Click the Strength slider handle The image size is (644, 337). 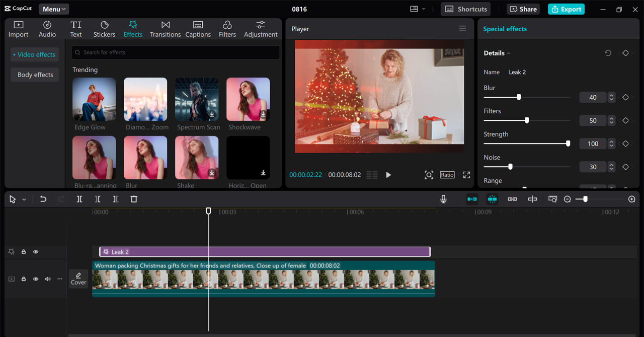tap(568, 144)
